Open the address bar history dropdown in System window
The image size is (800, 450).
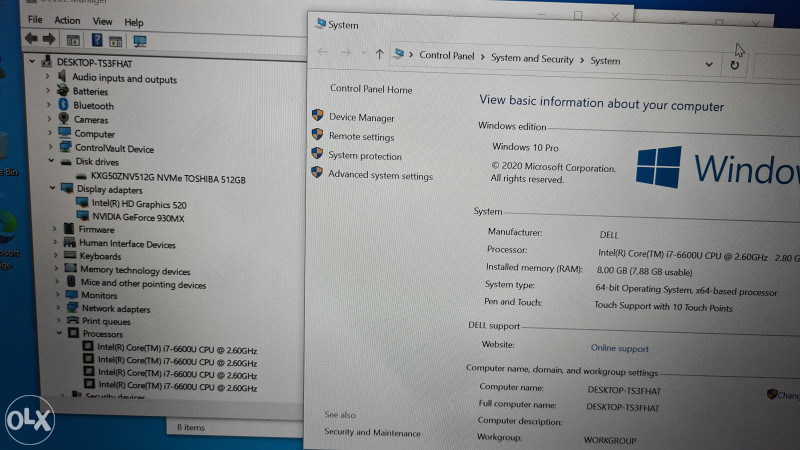tap(709, 64)
